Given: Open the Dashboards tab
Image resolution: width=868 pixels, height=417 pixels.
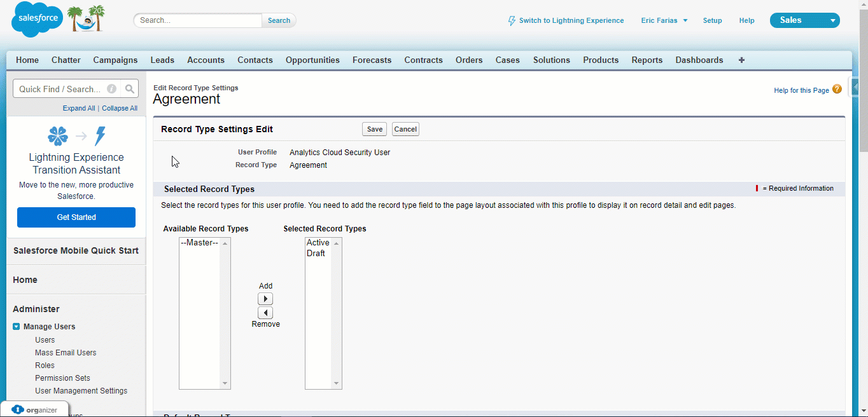Looking at the screenshot, I should 699,60.
